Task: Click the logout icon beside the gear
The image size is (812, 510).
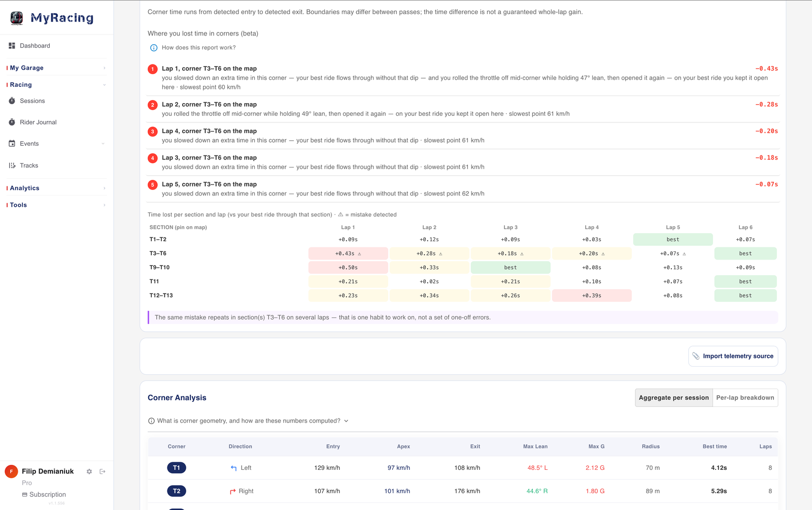Action: coord(103,471)
